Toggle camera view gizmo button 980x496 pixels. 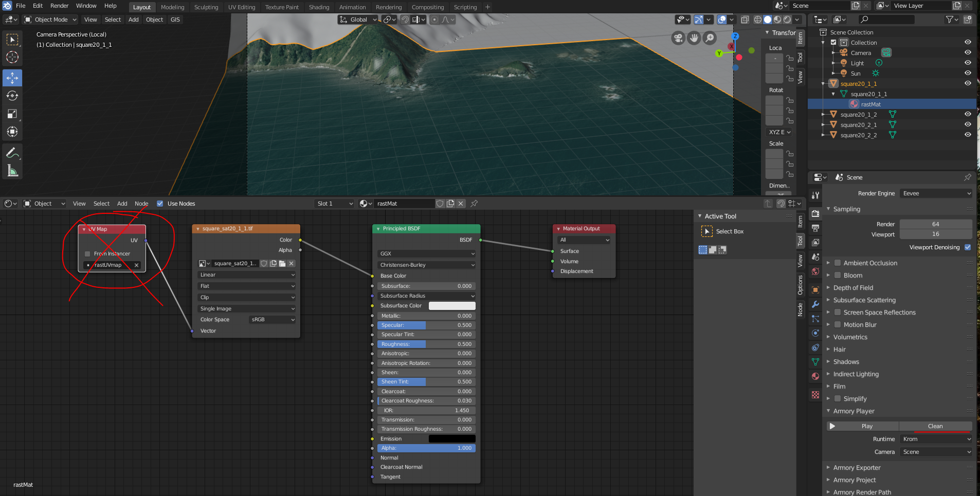[x=678, y=38]
